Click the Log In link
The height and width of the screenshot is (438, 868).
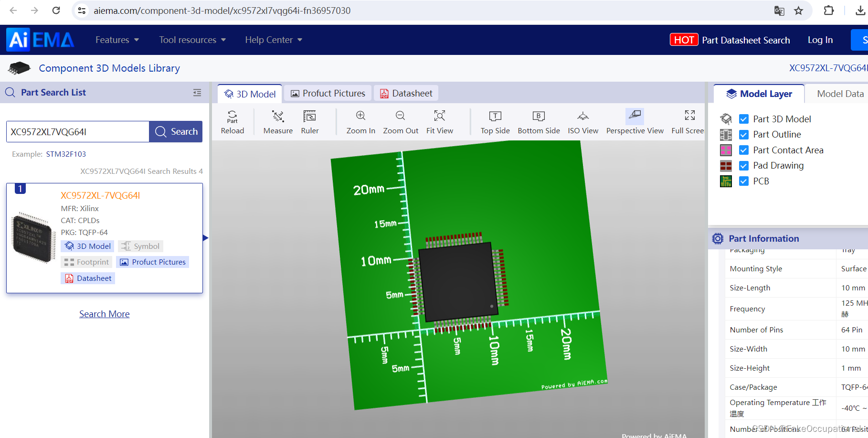point(820,40)
